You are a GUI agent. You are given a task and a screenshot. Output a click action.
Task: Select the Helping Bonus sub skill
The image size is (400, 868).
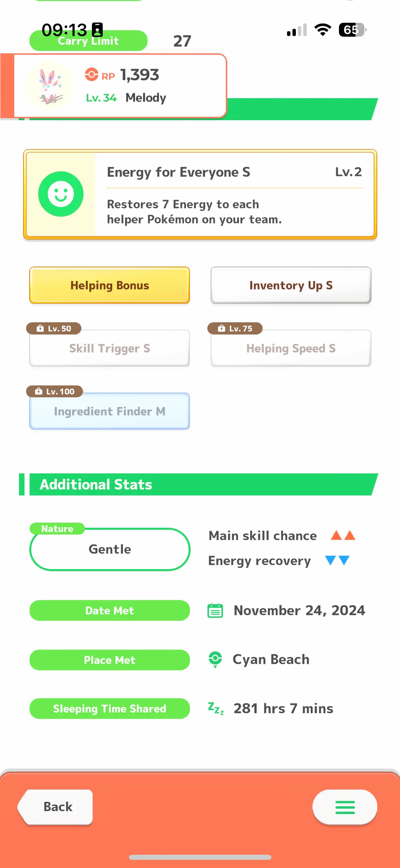tap(110, 285)
